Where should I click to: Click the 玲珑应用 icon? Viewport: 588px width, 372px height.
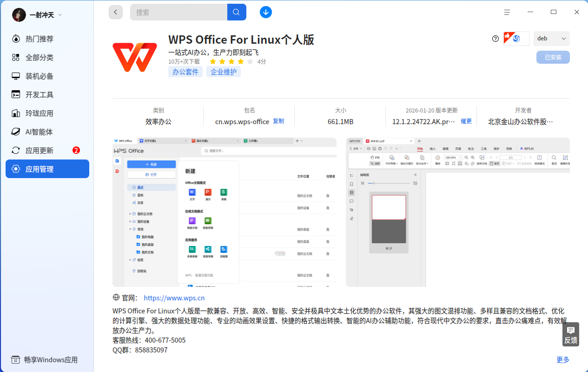click(x=16, y=113)
